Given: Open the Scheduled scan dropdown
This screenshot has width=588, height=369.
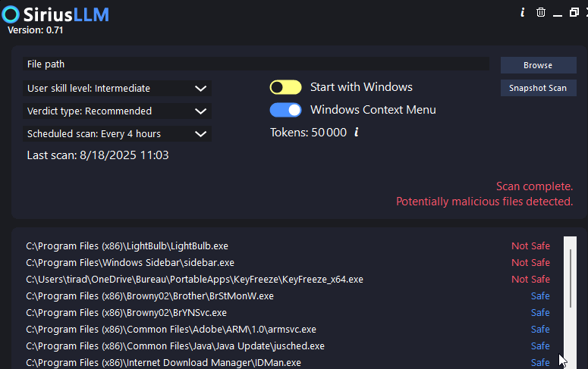Looking at the screenshot, I should [117, 134].
